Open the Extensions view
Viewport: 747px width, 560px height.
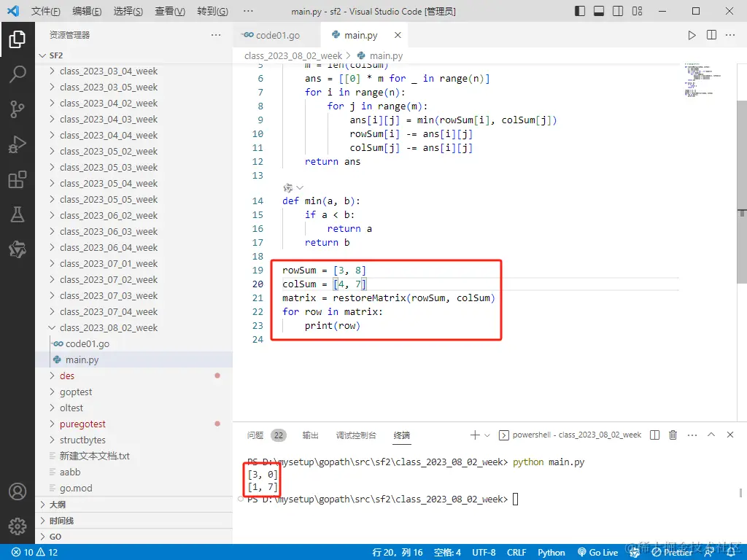pos(18,179)
